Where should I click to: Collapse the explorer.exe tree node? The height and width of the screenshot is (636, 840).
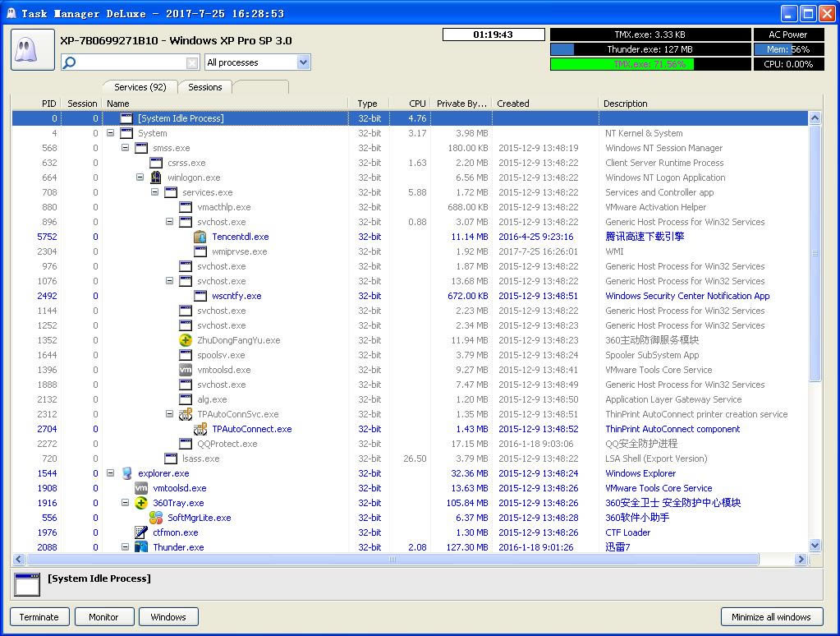click(x=110, y=473)
